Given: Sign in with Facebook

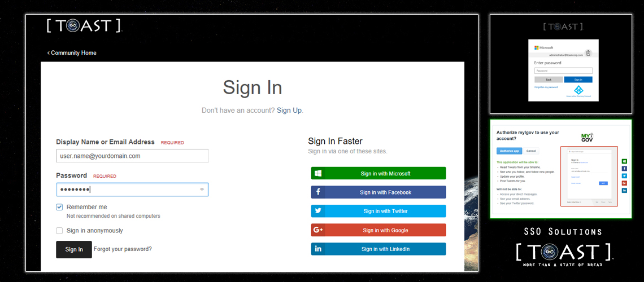Looking at the screenshot, I should coord(378,192).
